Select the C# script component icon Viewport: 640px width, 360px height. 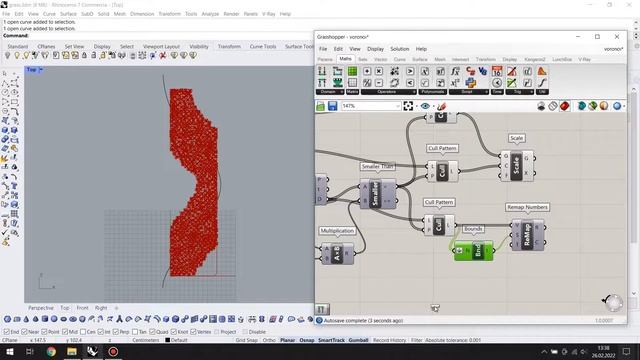coord(471,71)
